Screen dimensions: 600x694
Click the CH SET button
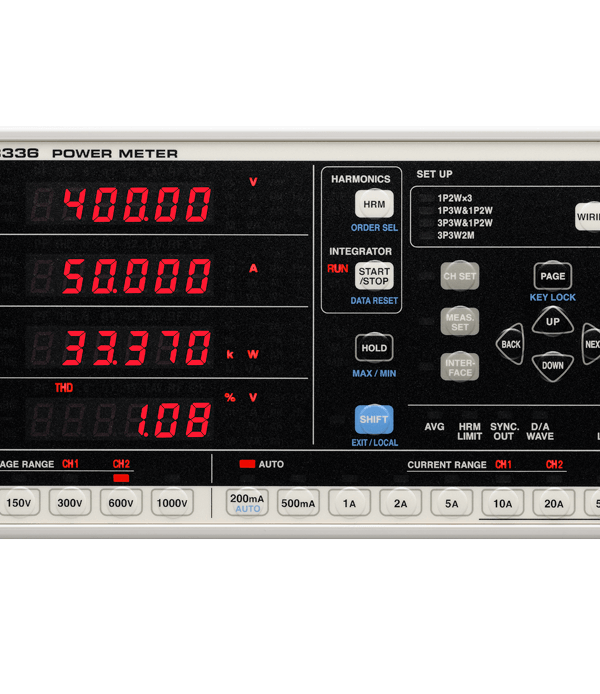click(x=460, y=276)
